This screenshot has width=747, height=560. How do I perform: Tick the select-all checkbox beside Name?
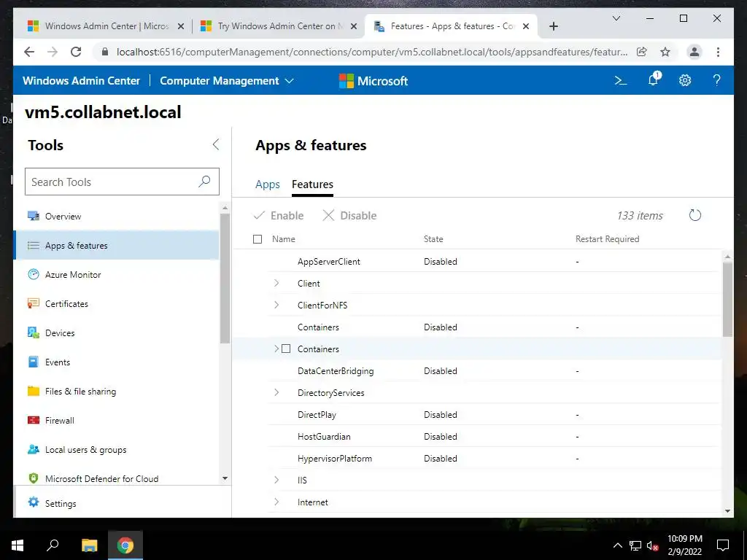coord(258,239)
